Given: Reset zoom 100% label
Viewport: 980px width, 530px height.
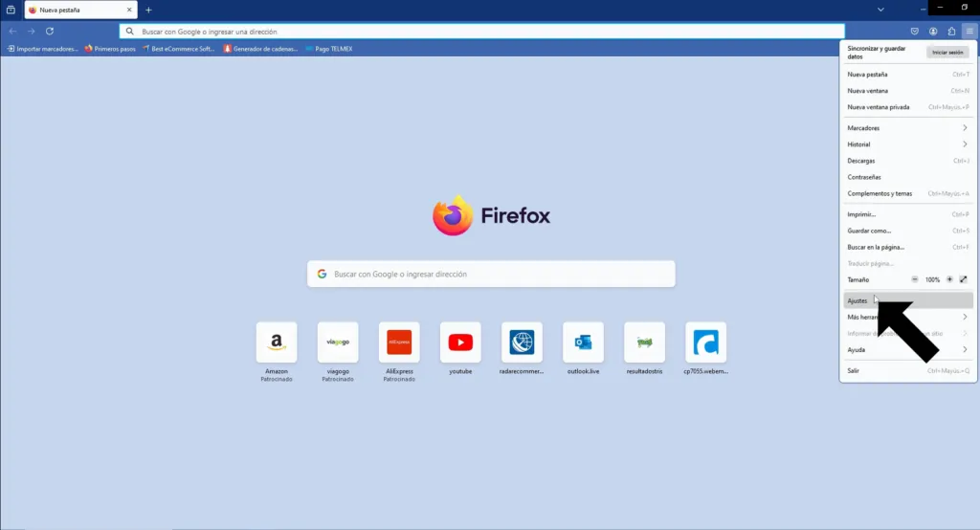Looking at the screenshot, I should click(x=932, y=280).
